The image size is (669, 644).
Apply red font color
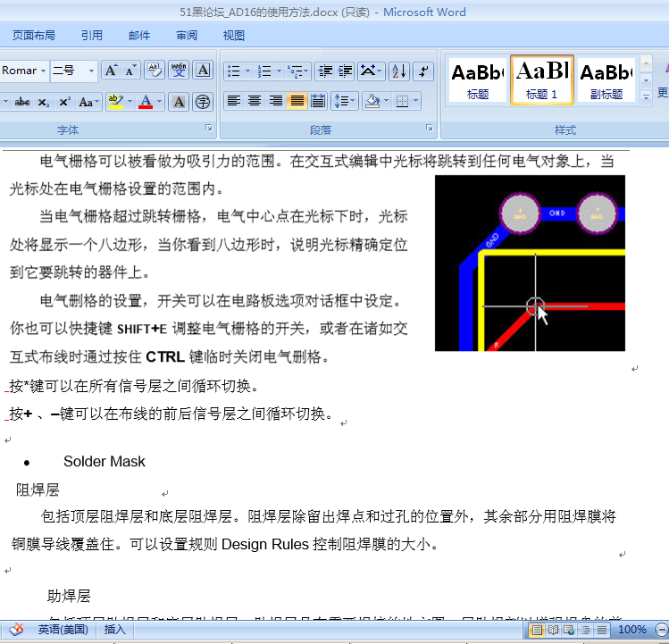point(146,102)
